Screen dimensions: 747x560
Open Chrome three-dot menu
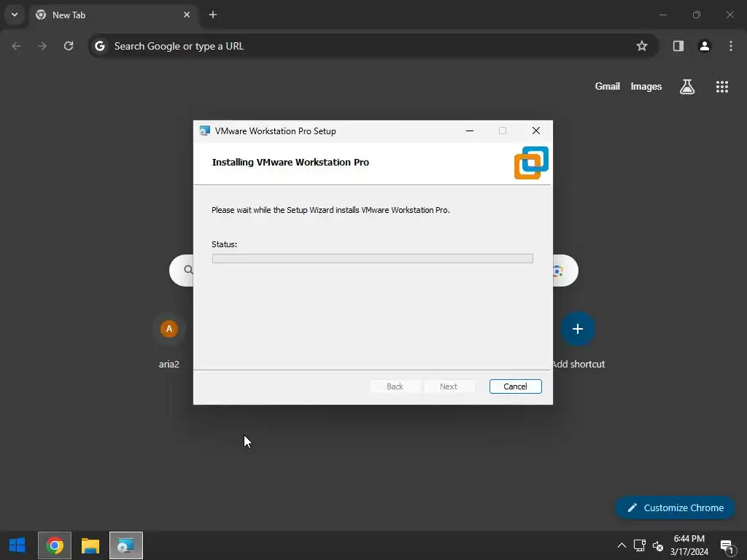click(x=731, y=46)
